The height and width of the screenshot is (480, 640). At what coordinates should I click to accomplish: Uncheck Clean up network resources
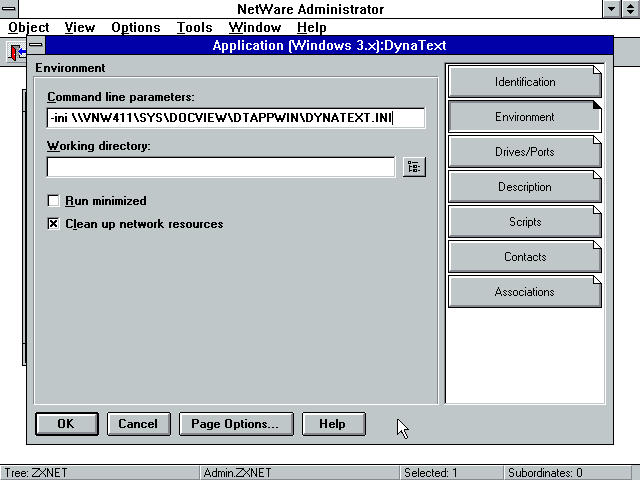[53, 224]
